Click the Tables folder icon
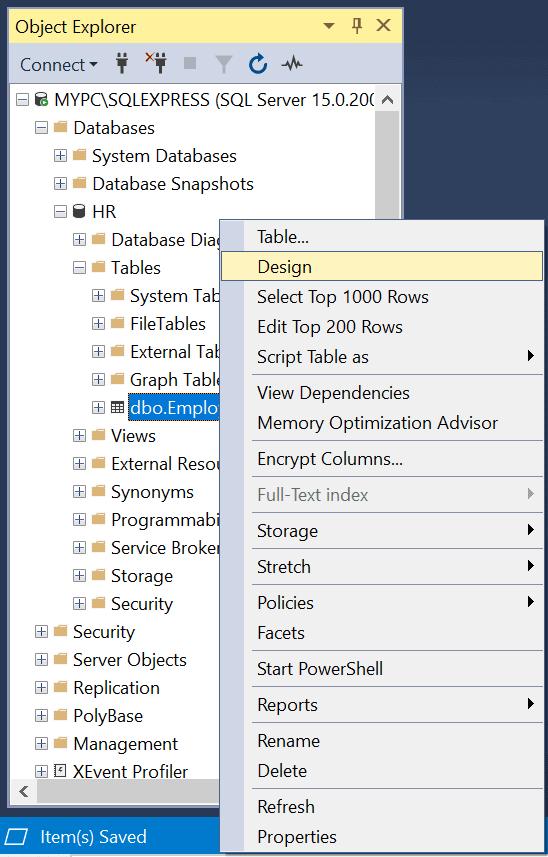Viewport: 548px width, 857px height. (x=98, y=267)
